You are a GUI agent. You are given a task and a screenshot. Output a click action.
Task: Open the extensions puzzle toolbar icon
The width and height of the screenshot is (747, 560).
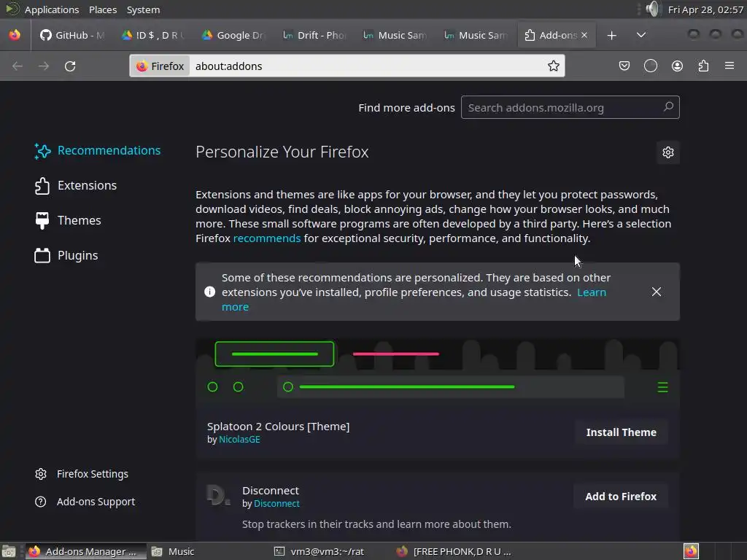[x=703, y=66]
